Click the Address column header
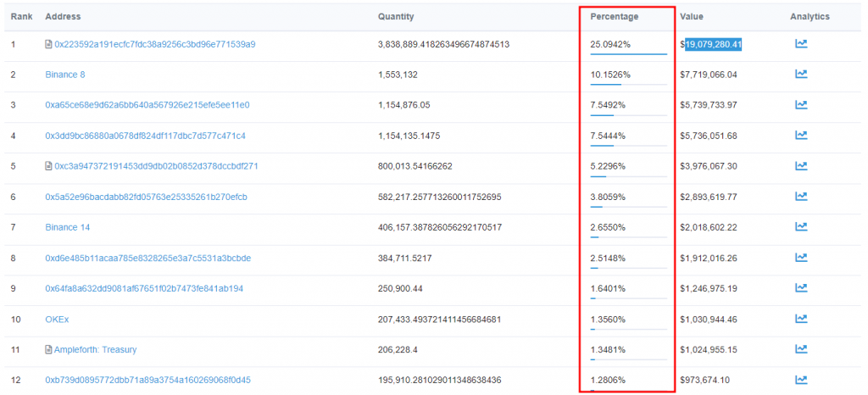The width and height of the screenshot is (868, 395). click(x=63, y=17)
